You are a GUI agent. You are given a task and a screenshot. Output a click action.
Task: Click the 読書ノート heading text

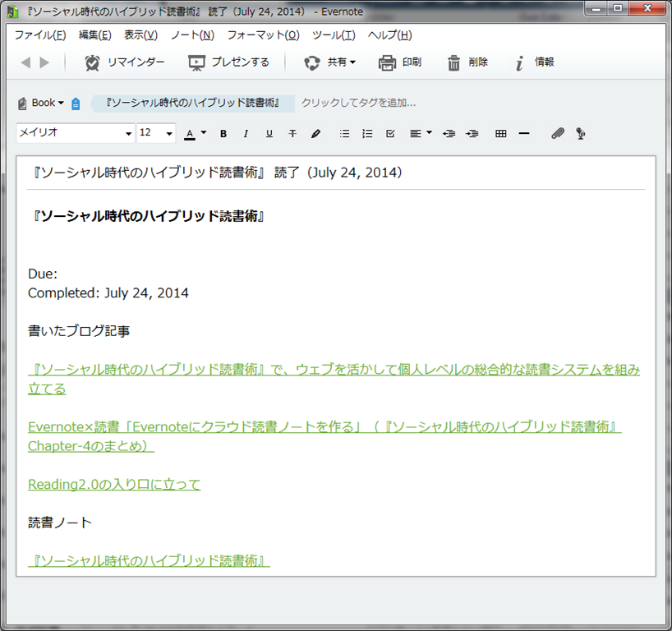60,523
